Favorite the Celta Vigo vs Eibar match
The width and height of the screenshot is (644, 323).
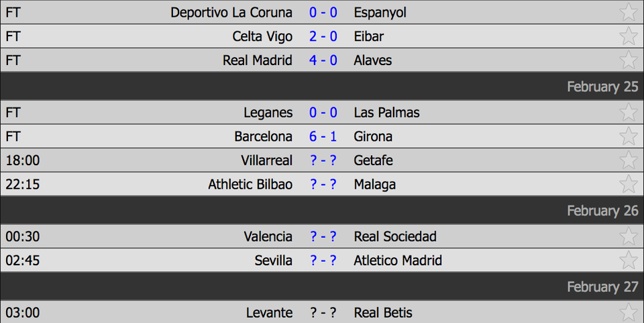pyautogui.click(x=628, y=36)
